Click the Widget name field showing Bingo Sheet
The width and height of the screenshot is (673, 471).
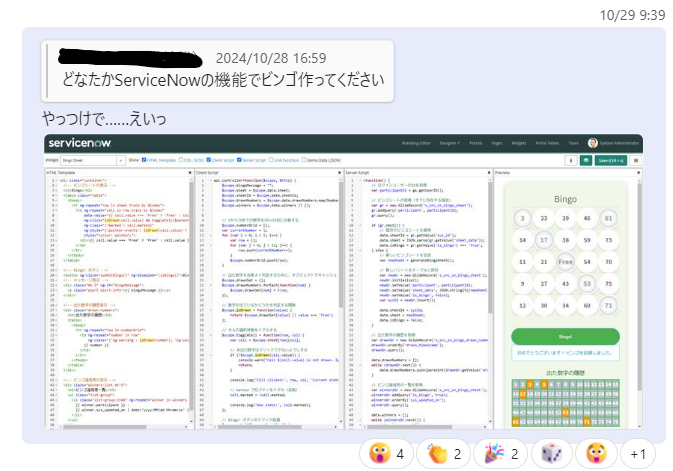[89, 160]
